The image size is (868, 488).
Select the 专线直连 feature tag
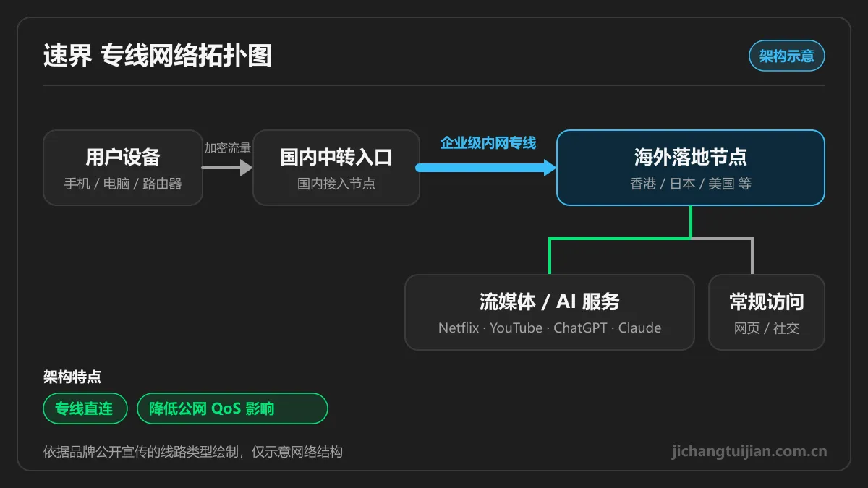85,408
